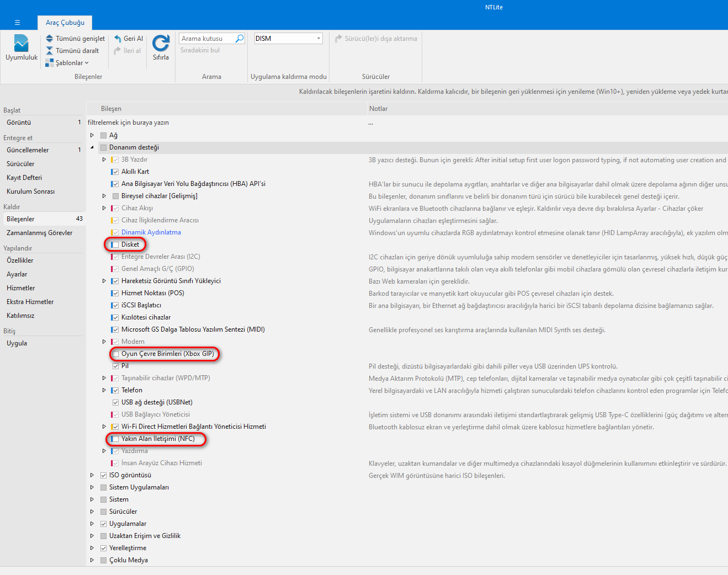Uncheck the iSCSI Başlatıcı checkbox
This screenshot has height=575, width=728.
pos(115,305)
